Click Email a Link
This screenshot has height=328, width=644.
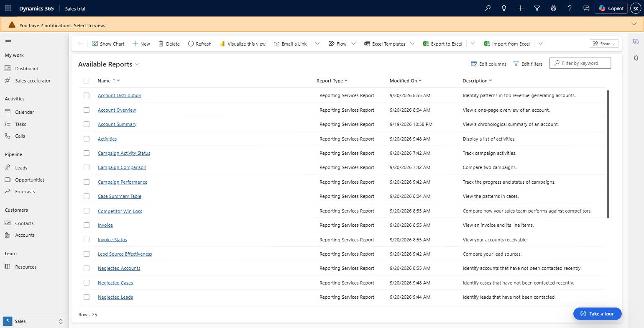click(290, 44)
